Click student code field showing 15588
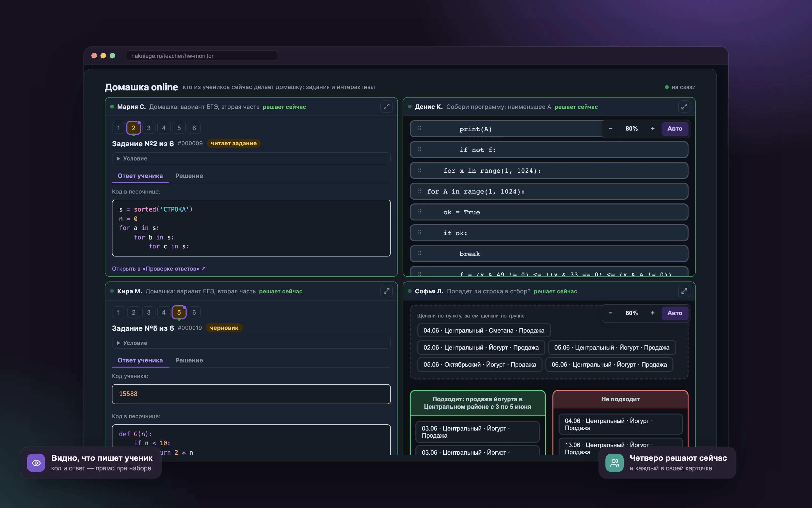The height and width of the screenshot is (508, 812). point(251,394)
